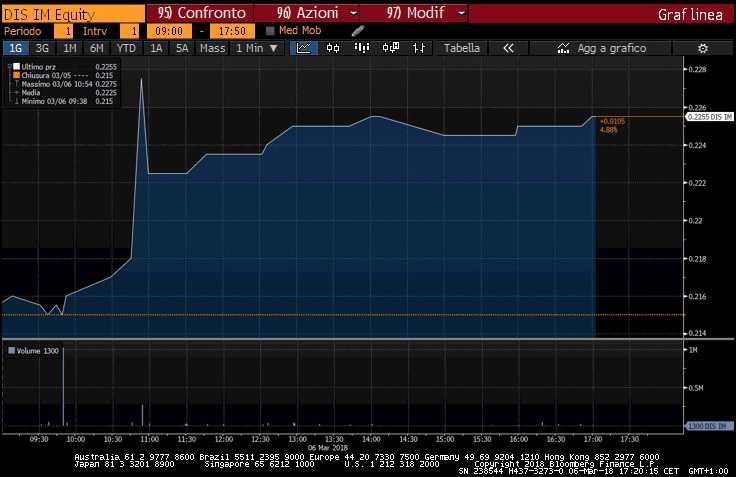Toggle the Med Mob checkbox

(x=270, y=31)
